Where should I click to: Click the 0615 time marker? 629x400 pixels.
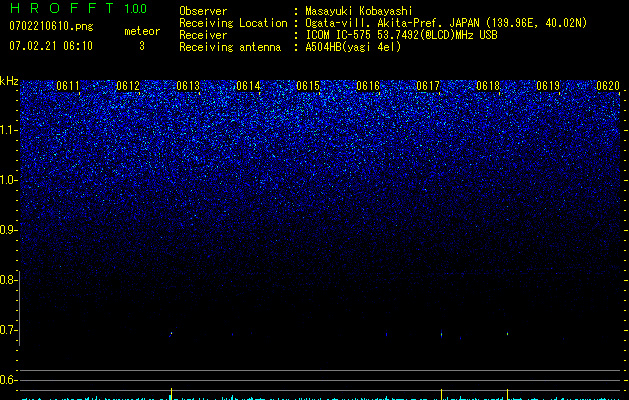coord(308,86)
